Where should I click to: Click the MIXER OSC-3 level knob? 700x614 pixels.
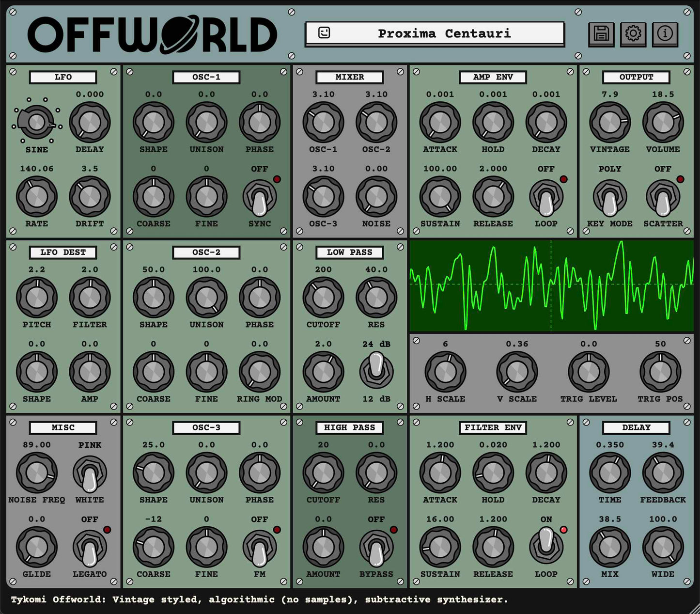point(323,197)
